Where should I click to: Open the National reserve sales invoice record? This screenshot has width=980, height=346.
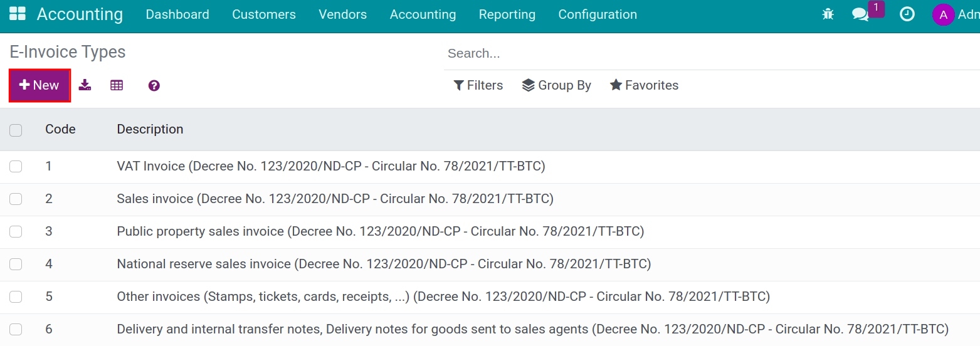384,264
